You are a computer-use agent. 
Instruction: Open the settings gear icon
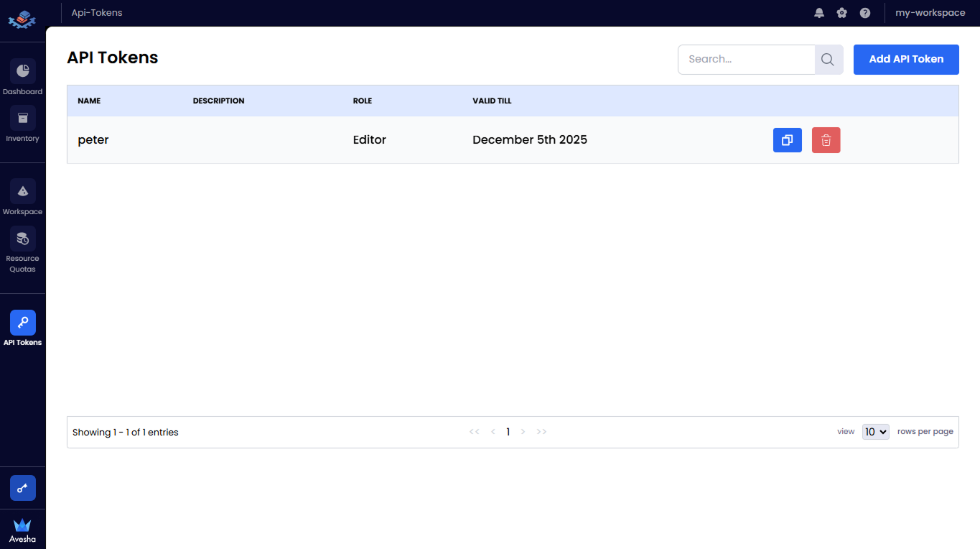pos(842,13)
